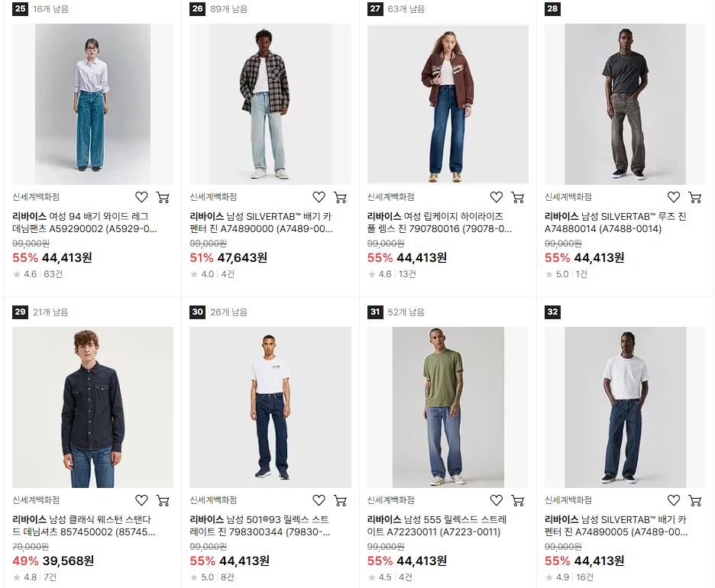Open product photo of man in plaid shirt

270,104
